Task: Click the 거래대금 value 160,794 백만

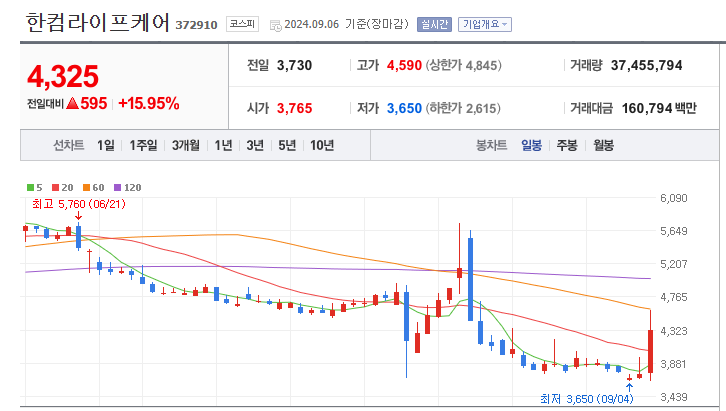Action: [x=659, y=108]
